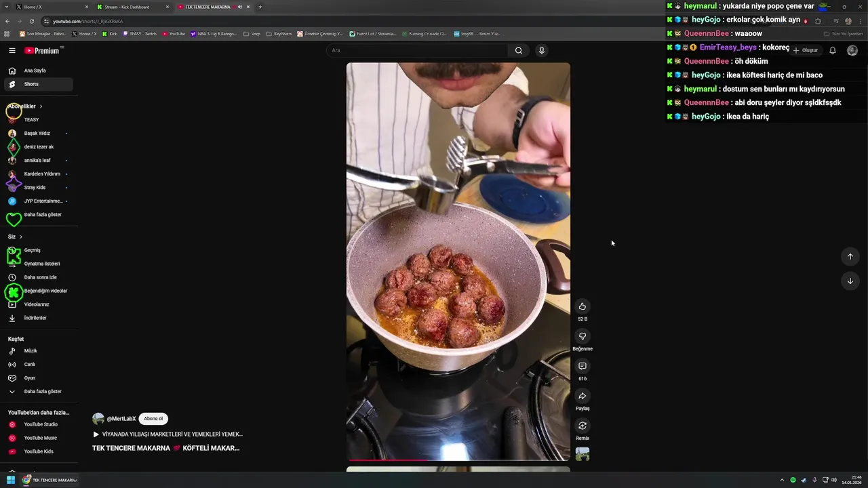Open YouTube Studio from the sidebar

(x=39, y=424)
